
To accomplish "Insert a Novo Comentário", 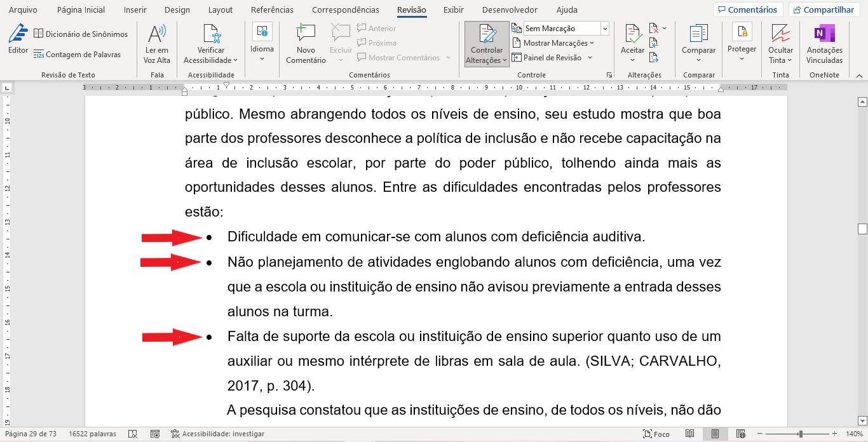I will click(x=306, y=44).
